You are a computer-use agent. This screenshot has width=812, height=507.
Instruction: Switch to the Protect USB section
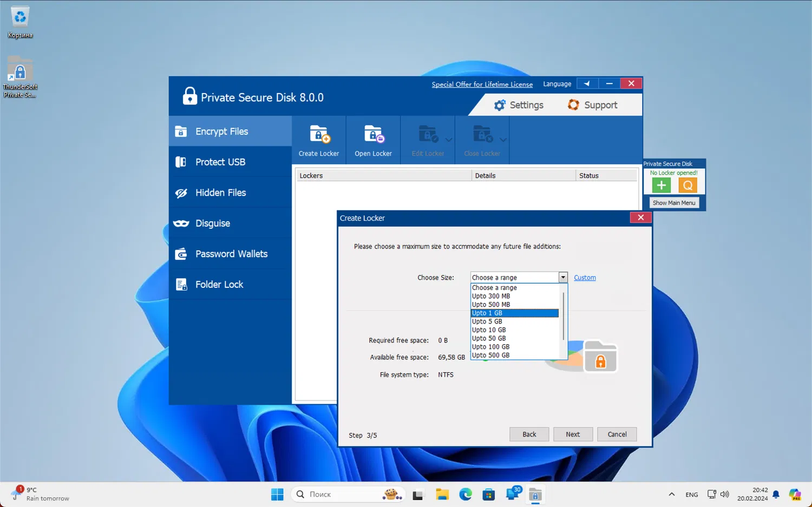pos(220,162)
